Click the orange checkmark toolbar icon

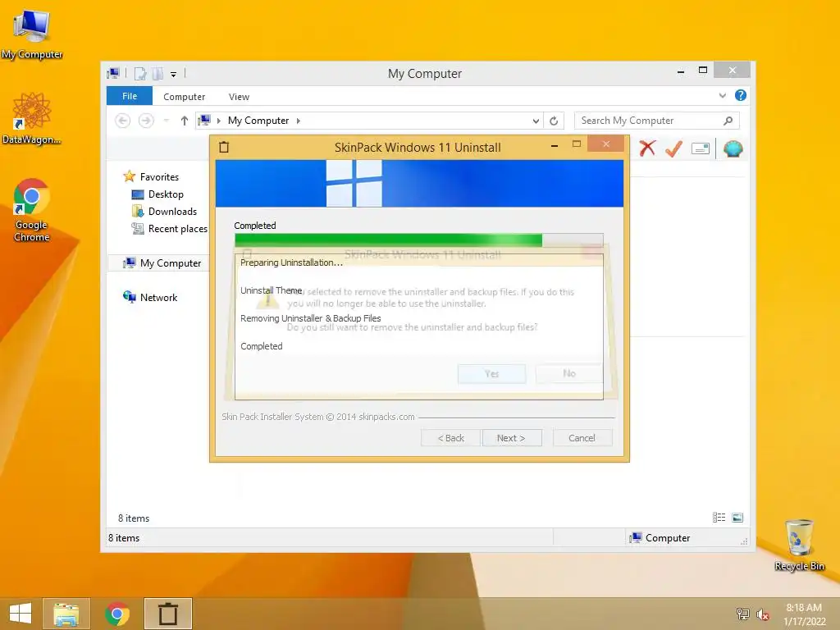[673, 148]
